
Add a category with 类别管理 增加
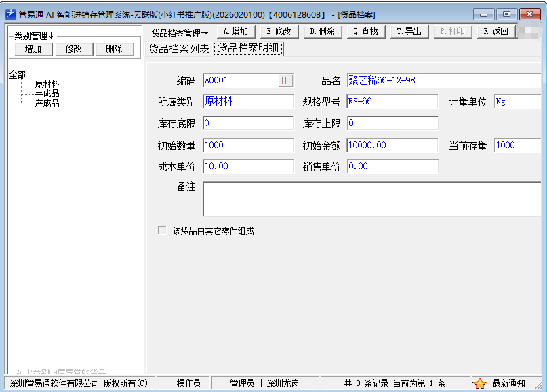click(33, 49)
